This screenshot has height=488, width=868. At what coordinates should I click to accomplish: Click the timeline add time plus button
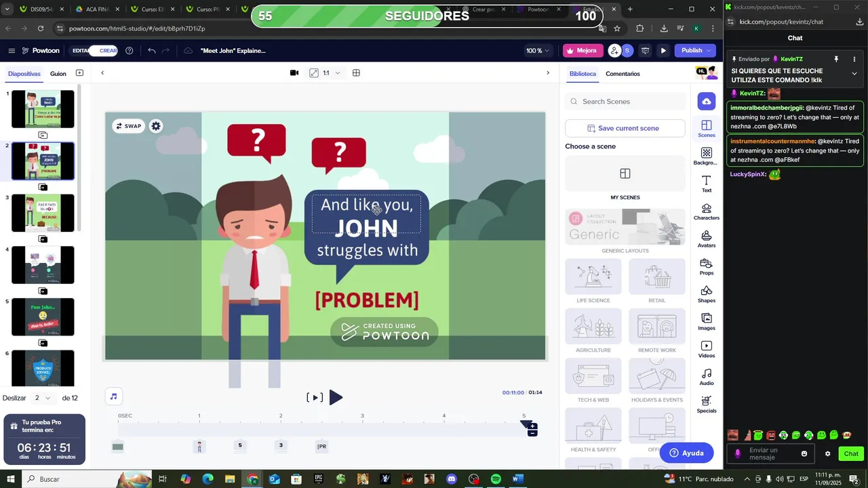tap(533, 426)
